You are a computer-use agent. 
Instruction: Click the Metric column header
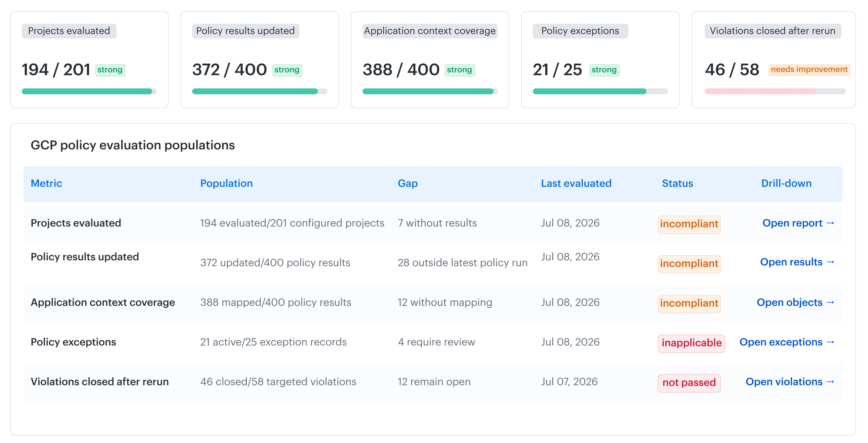pyautogui.click(x=47, y=183)
